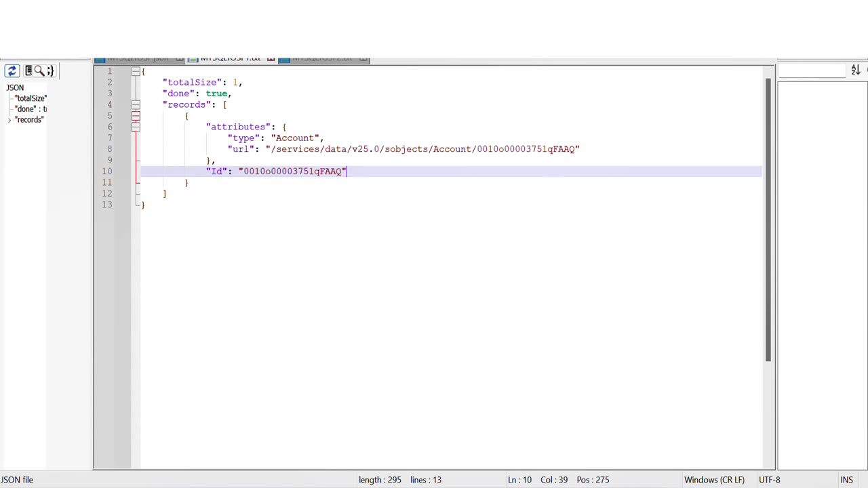
Task: Click the "url" key on line 8
Action: point(241,149)
